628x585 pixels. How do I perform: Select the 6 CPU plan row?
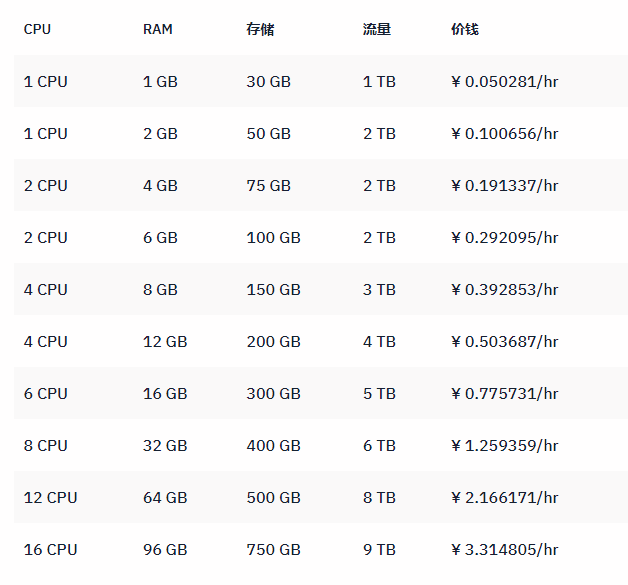pyautogui.click(x=321, y=394)
